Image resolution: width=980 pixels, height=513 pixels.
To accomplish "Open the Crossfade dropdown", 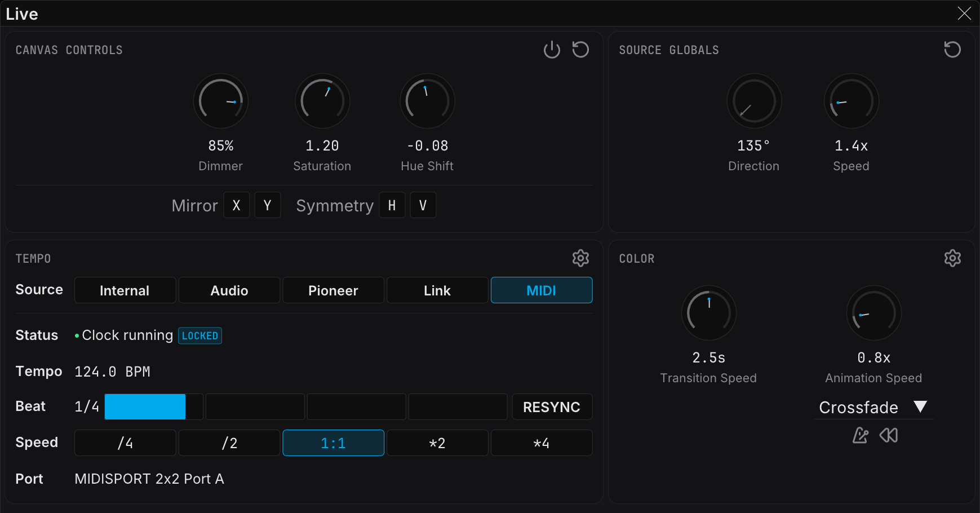I will (873, 407).
